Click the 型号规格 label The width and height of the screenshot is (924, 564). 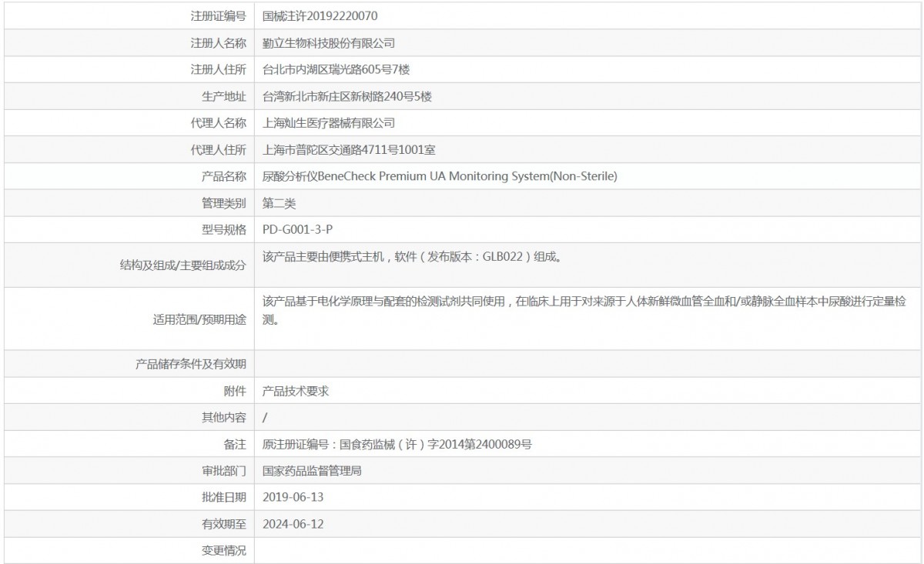tap(224, 230)
